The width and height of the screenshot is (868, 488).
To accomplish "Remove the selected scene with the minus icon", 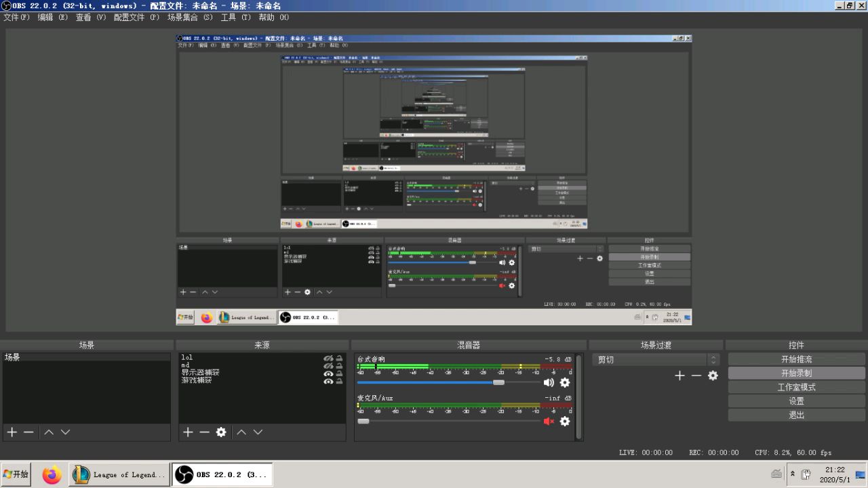I will 28,432.
